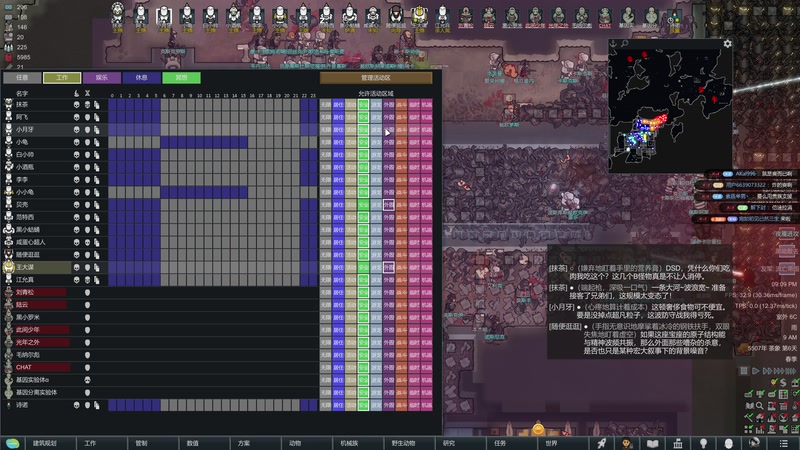Open the main menu list icon

783,443
